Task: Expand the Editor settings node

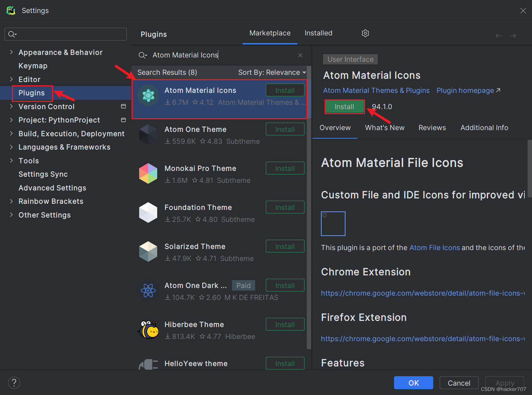Action: pos(11,79)
